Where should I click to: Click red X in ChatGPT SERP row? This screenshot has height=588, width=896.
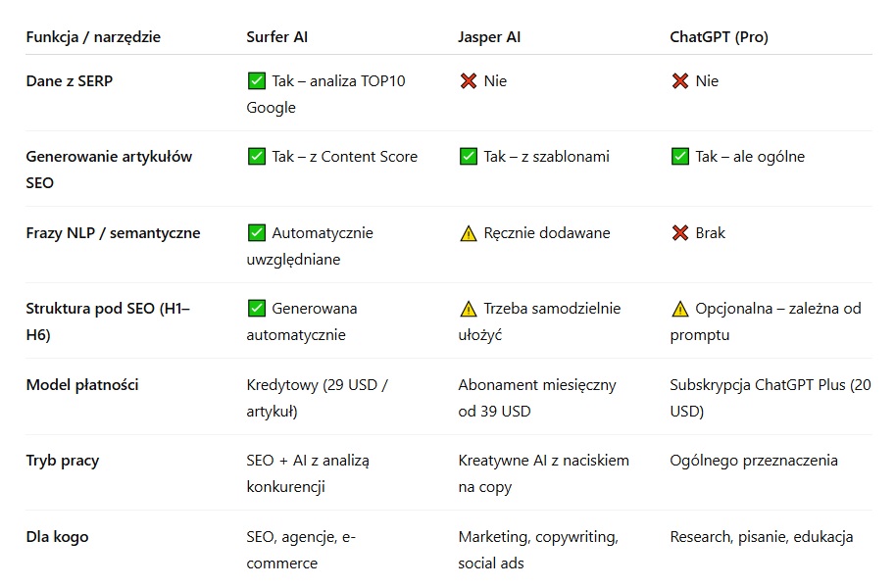(x=679, y=81)
